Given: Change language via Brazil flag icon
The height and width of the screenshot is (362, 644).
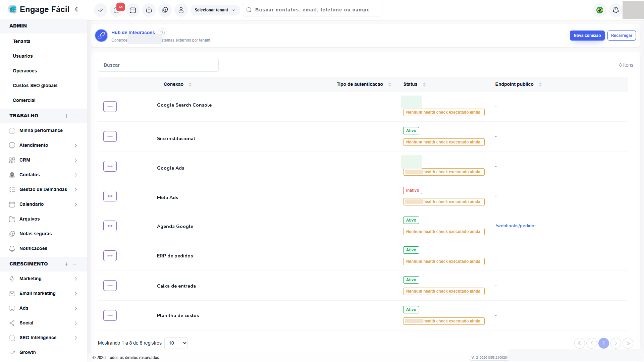Looking at the screenshot, I should (x=600, y=10).
